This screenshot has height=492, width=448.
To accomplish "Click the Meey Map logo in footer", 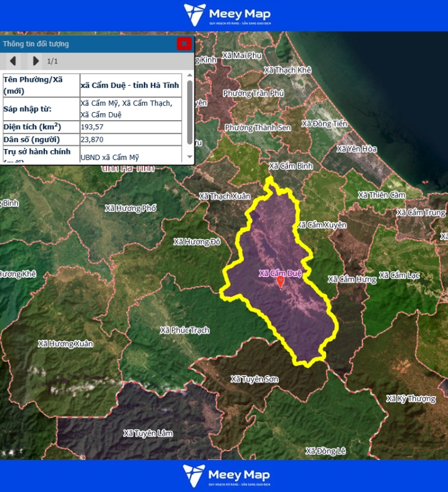I will (x=226, y=476).
